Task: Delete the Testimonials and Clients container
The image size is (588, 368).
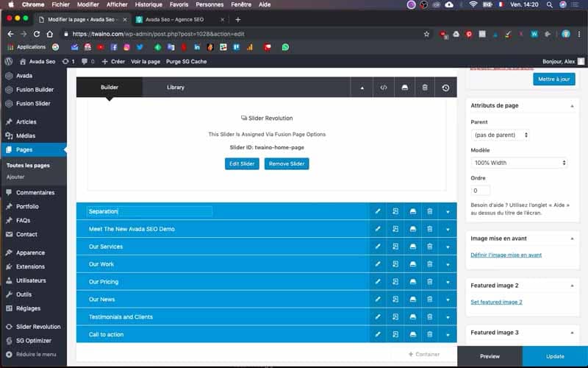Action: (x=430, y=317)
